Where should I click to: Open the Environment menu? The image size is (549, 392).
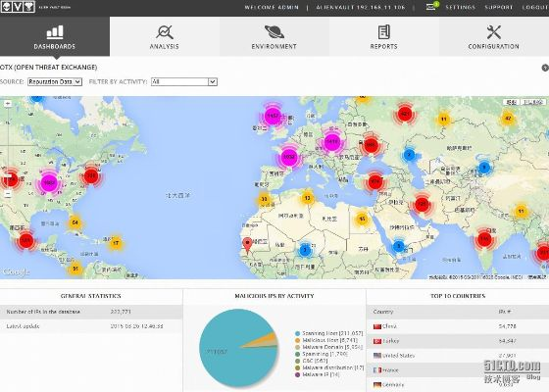274,36
